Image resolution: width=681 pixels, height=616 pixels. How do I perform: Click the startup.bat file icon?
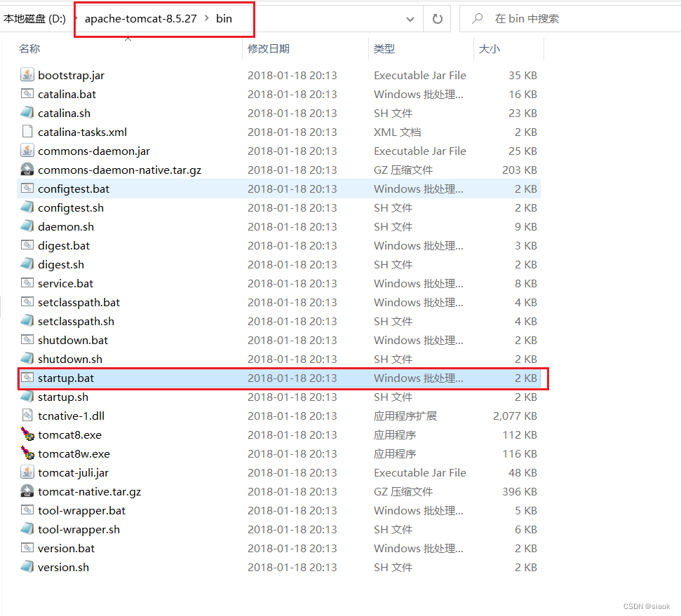pyautogui.click(x=27, y=378)
